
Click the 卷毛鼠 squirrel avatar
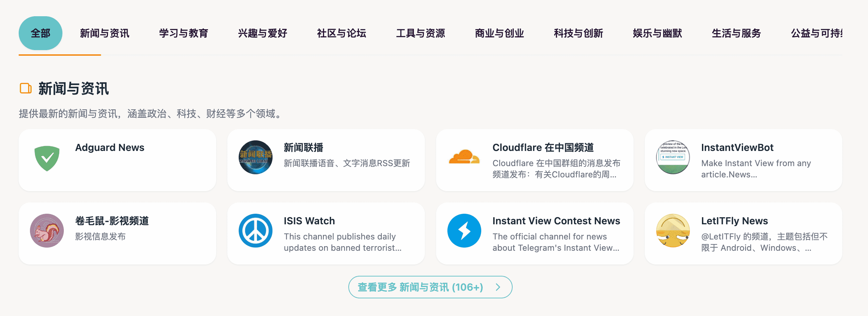point(47,231)
